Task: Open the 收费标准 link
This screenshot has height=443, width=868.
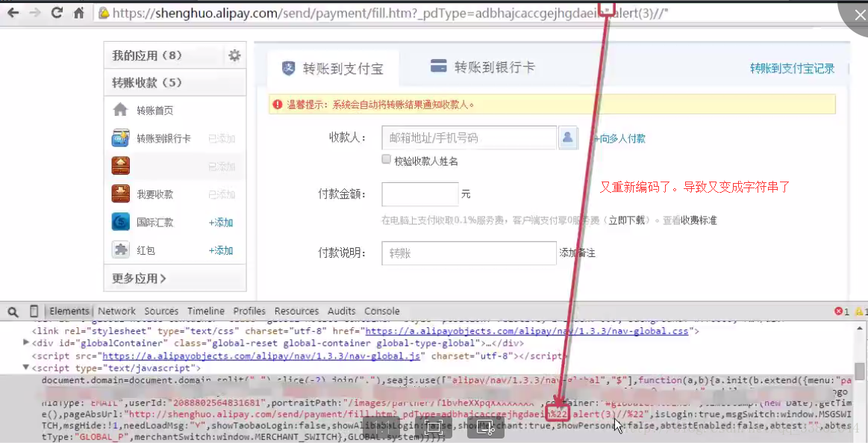Action: (699, 220)
